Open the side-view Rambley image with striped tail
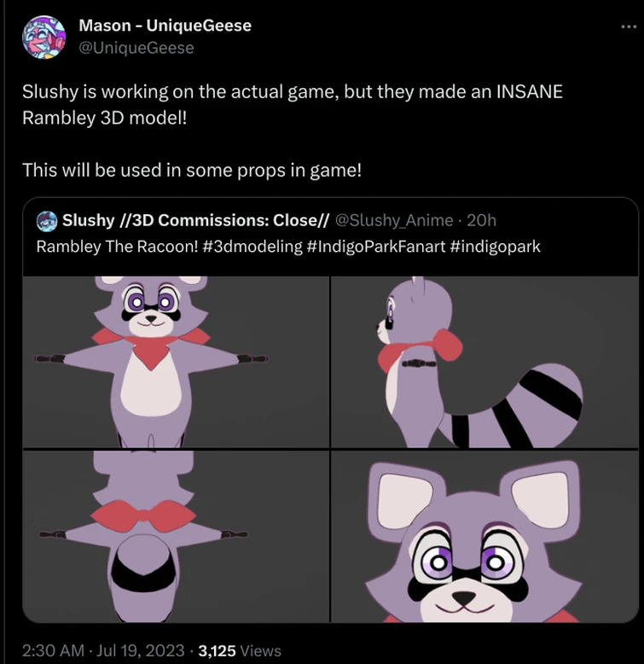 [x=484, y=362]
